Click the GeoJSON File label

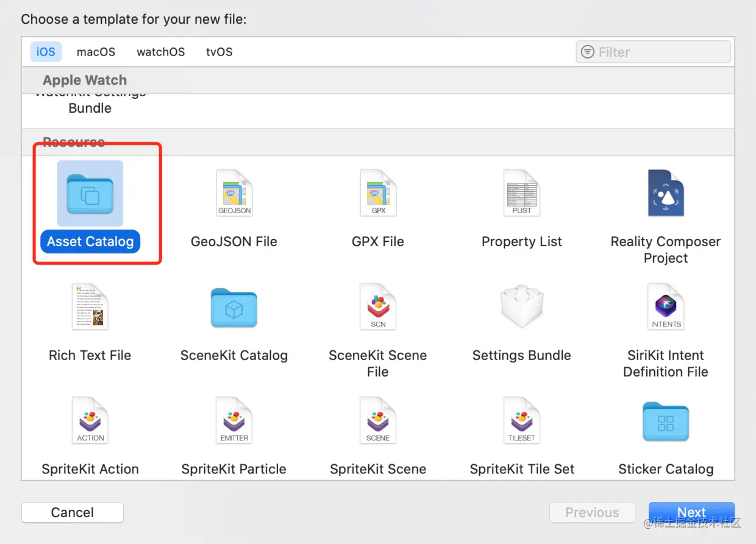pyautogui.click(x=234, y=241)
